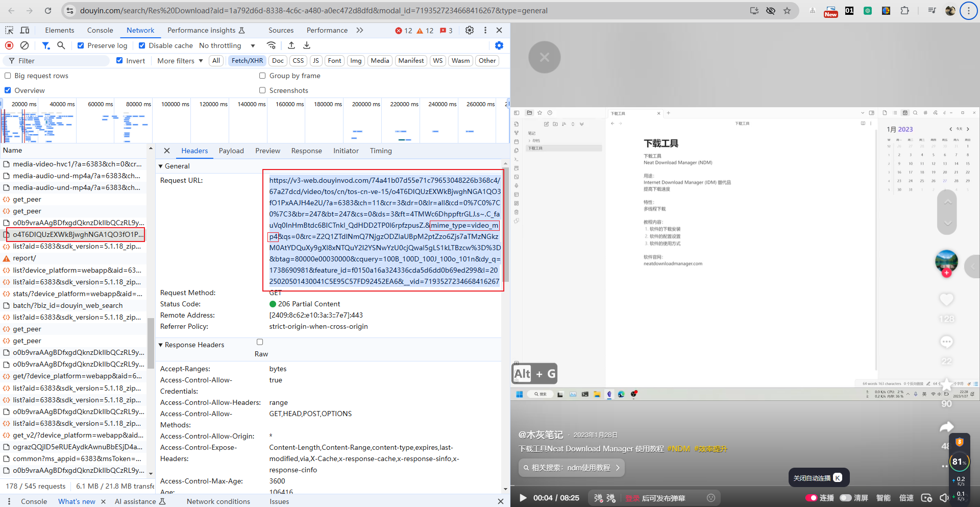This screenshot has width=980, height=507.
Task: Toggle the network filter funnel icon
Action: pyautogui.click(x=46, y=45)
